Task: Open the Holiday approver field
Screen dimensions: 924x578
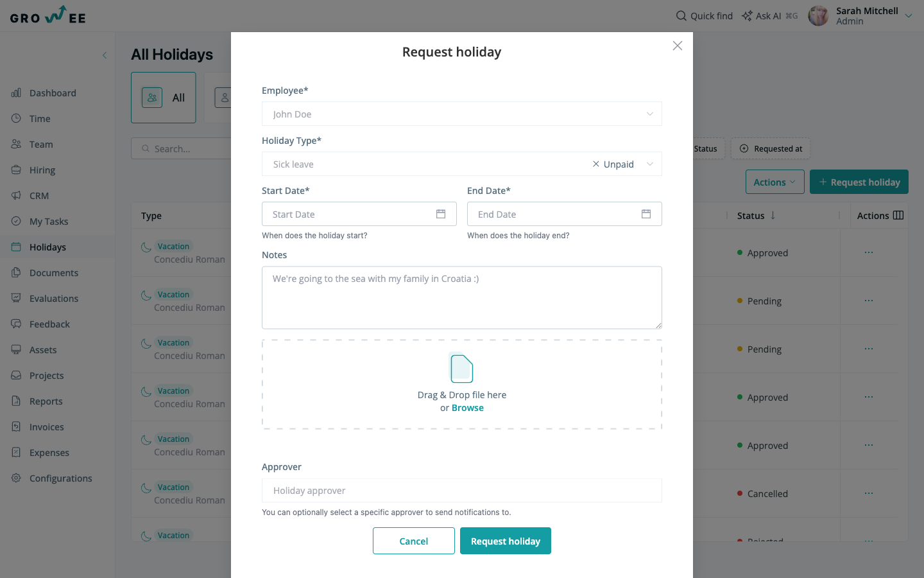Action: pyautogui.click(x=462, y=491)
